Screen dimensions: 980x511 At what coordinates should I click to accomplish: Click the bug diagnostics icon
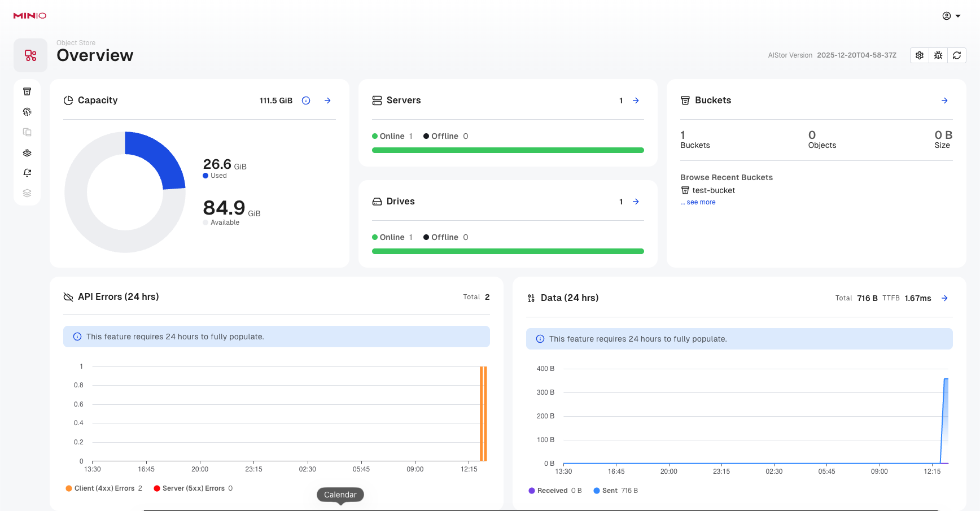coord(938,55)
